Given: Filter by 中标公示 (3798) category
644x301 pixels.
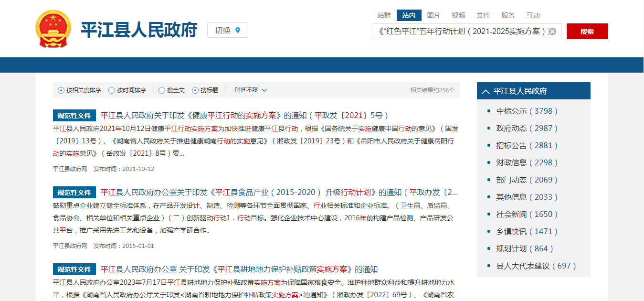Looking at the screenshot, I should pos(527,111).
